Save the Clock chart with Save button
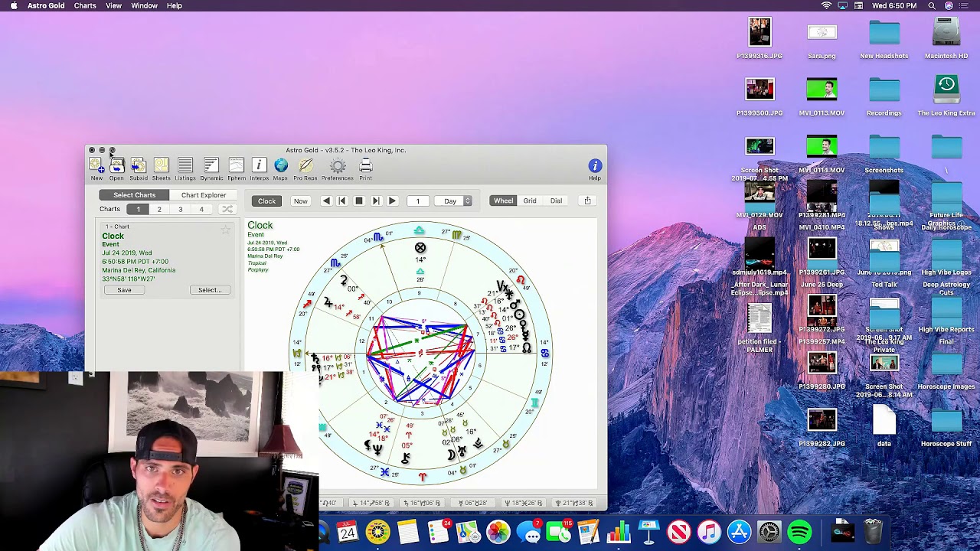Image resolution: width=980 pixels, height=551 pixels. 124,290
